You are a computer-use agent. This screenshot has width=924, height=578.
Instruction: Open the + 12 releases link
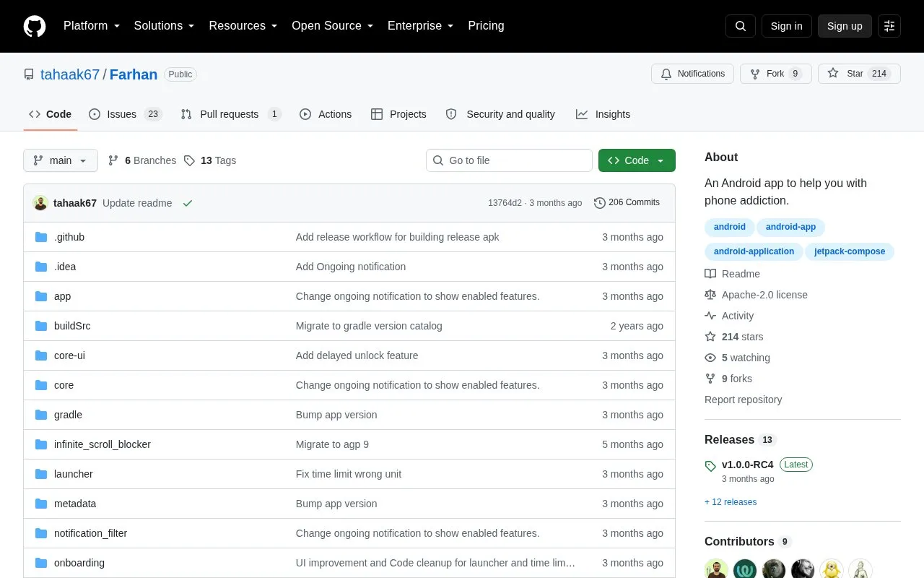[x=731, y=502]
